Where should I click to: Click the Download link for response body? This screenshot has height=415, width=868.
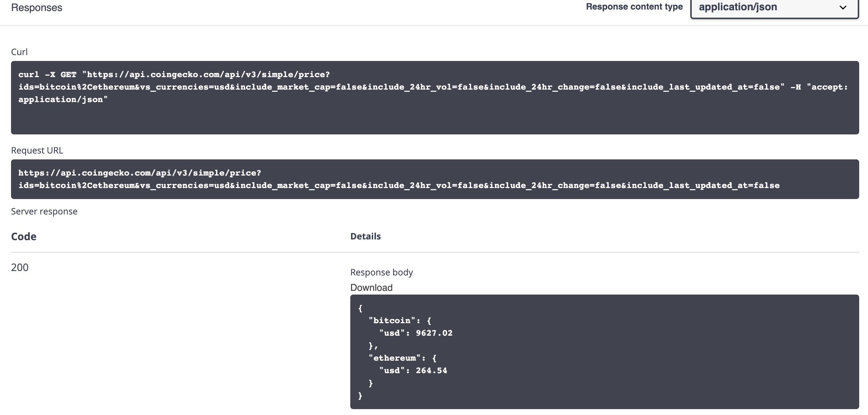click(x=371, y=288)
